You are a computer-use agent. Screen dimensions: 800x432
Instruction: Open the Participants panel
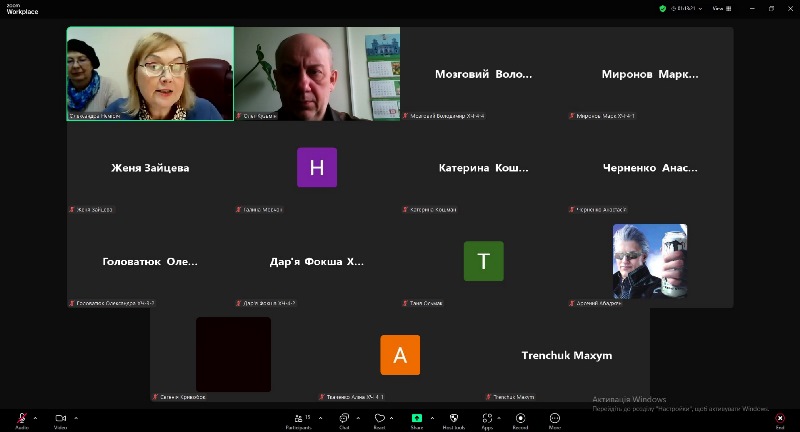(298, 418)
